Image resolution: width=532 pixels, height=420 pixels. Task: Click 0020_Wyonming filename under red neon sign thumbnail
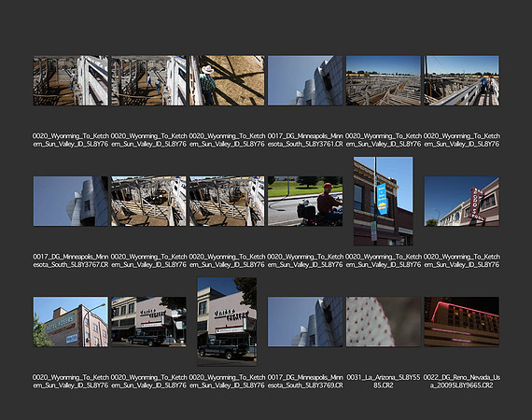click(x=461, y=260)
